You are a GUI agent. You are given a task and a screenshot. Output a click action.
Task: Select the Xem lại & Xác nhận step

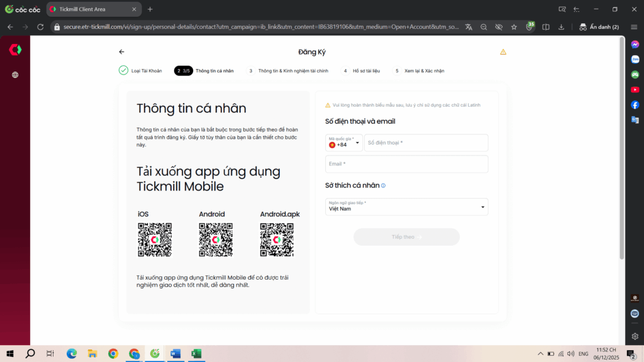(418, 70)
